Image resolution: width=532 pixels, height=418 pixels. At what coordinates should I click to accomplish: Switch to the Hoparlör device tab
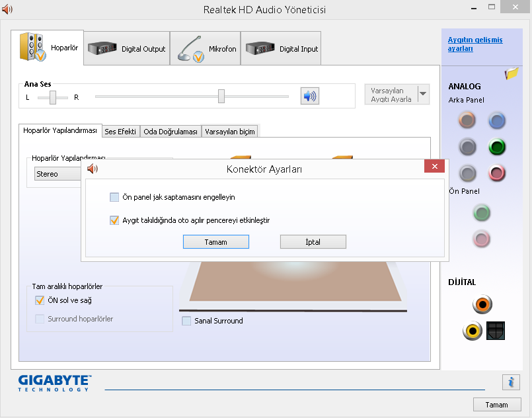[x=47, y=48]
